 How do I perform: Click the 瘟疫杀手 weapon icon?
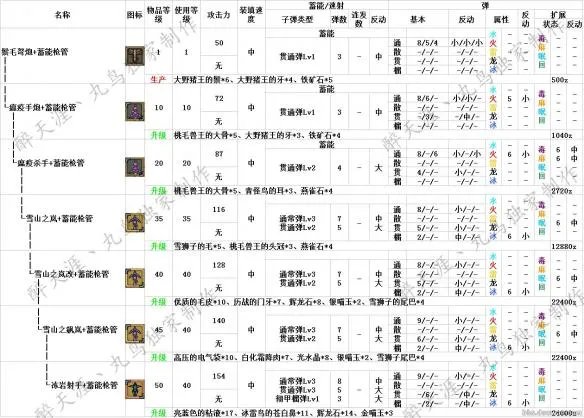point(135,167)
